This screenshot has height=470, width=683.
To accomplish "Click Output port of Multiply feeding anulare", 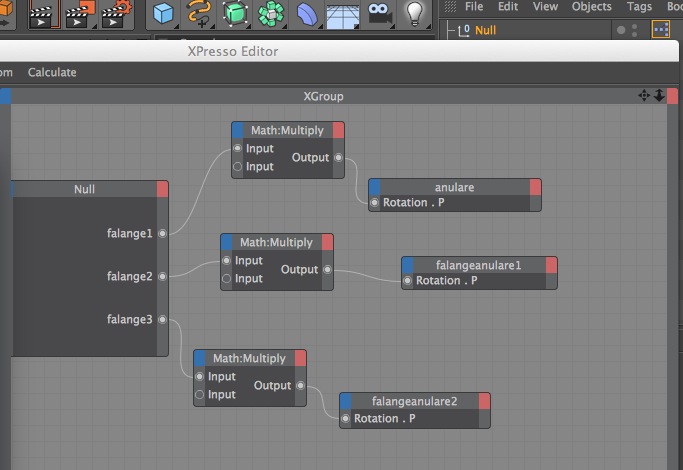I will tap(338, 157).
